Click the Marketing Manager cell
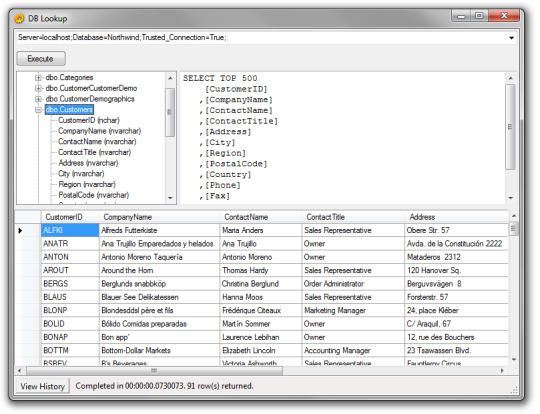The height and width of the screenshot is (414, 540). (353, 311)
